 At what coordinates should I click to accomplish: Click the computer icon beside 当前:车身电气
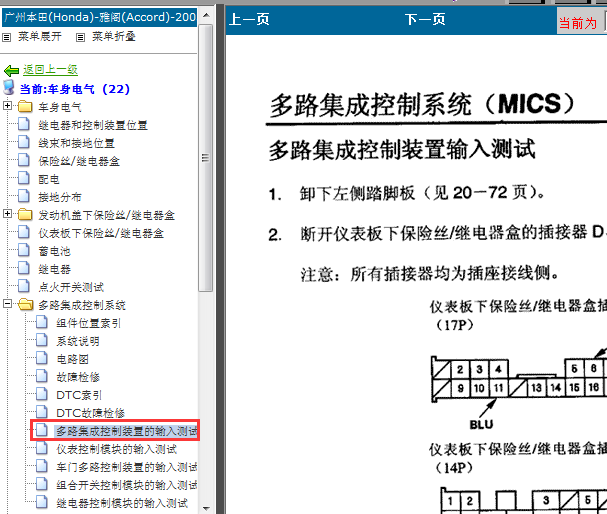9,88
